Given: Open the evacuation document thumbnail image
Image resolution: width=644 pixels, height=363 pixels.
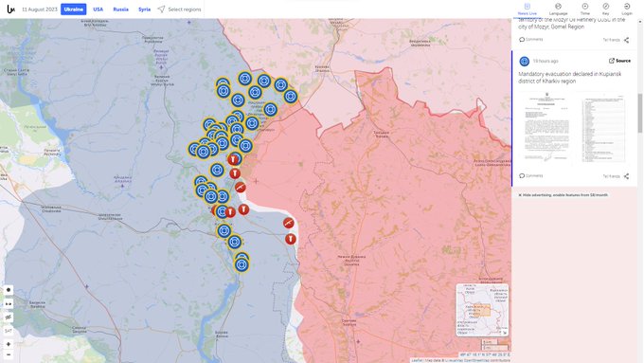Looking at the screenshot, I should pos(574,128).
